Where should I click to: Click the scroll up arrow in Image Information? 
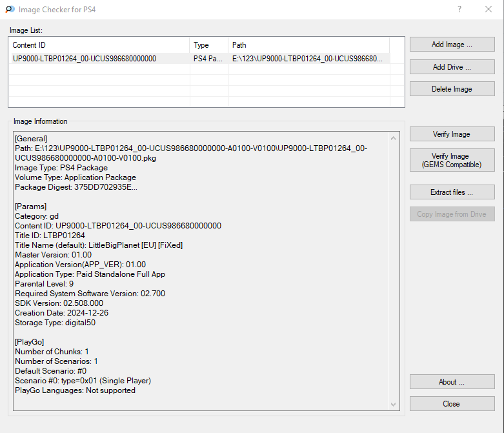click(x=393, y=138)
